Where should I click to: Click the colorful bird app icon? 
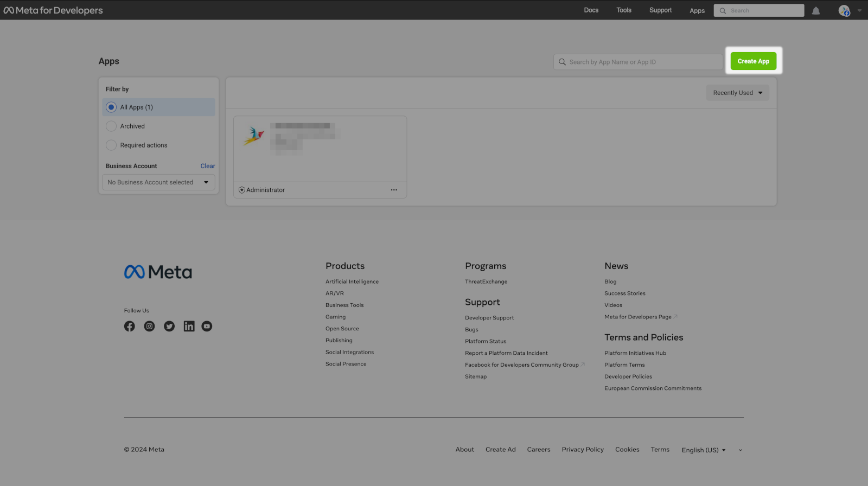253,135
